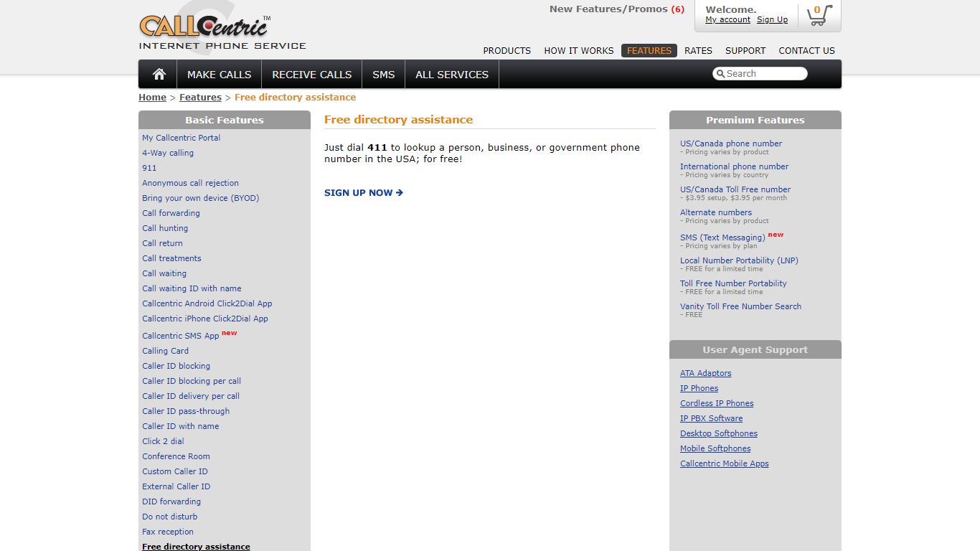Open Caller ID blocking per call
This screenshot has width=980, height=551.
(192, 381)
